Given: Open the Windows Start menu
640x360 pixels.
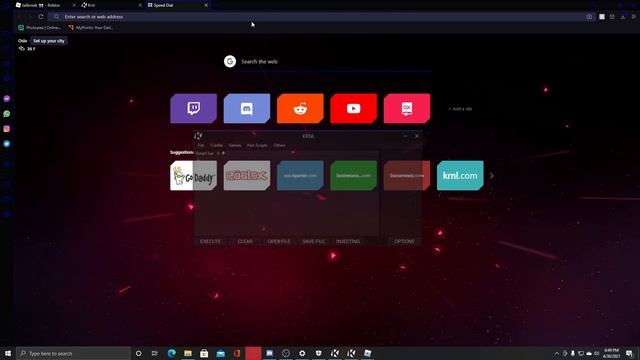Looking at the screenshot, I should point(8,353).
